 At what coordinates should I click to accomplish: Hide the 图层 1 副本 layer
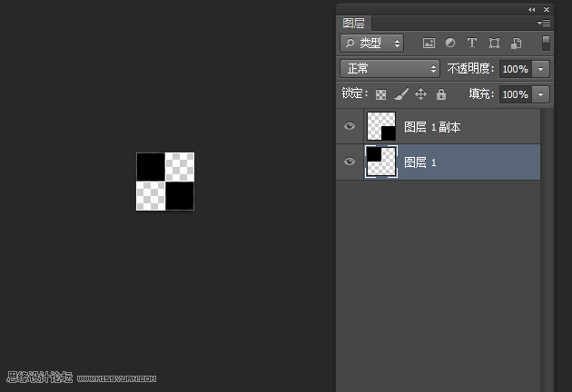350,126
